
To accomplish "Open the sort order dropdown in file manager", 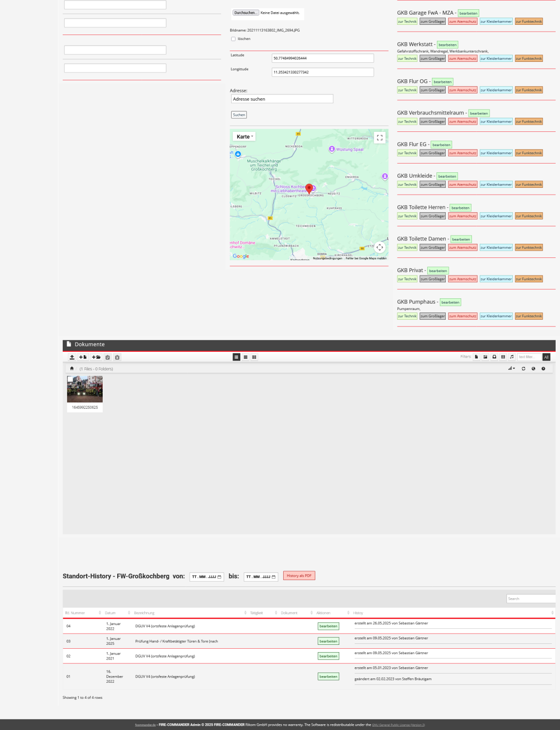I will 511,369.
